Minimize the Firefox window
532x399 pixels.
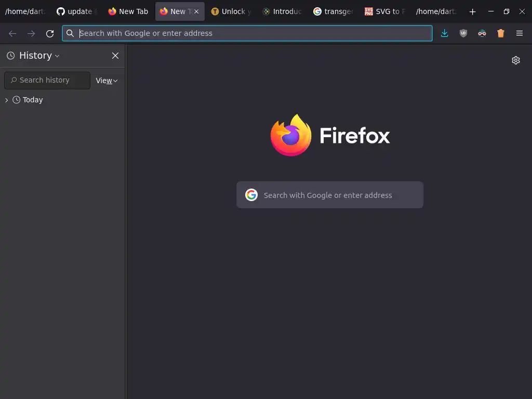(x=490, y=11)
